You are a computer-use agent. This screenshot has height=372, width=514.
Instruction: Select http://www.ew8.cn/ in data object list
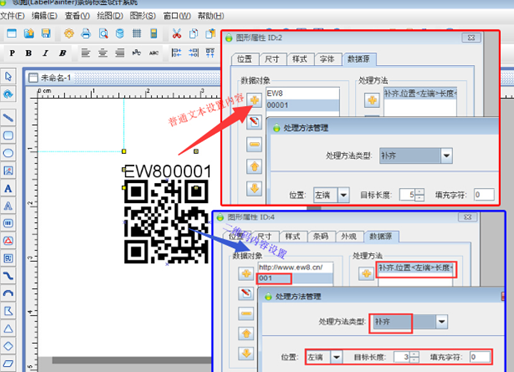pos(295,267)
